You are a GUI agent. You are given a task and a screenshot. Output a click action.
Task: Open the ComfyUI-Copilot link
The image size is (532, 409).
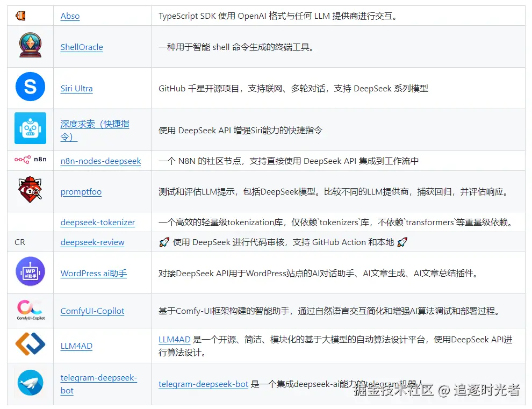92,311
